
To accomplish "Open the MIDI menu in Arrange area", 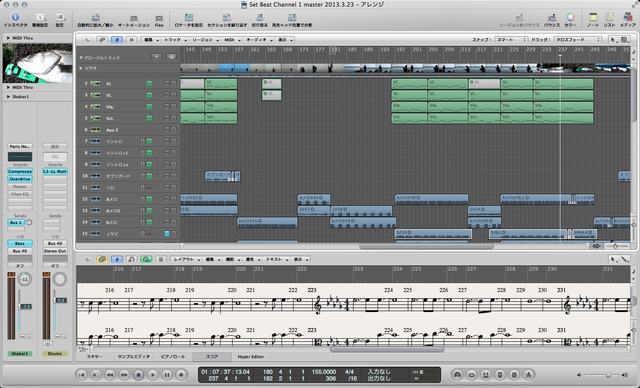I will (x=231, y=40).
